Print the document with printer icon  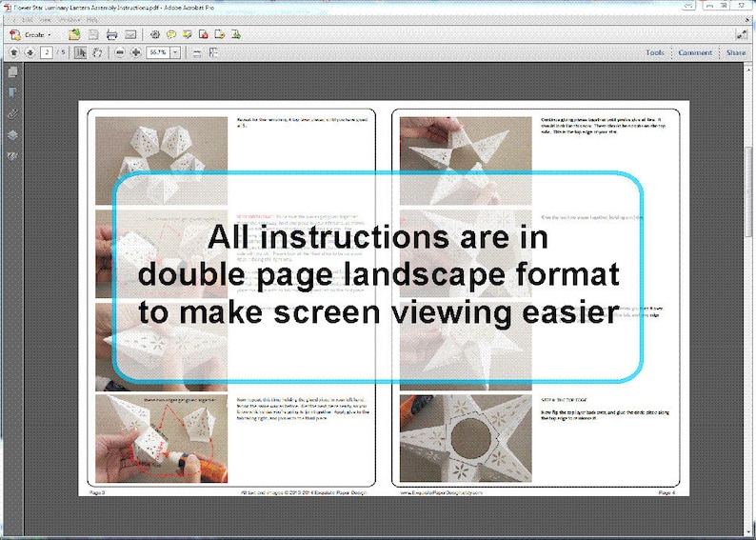(x=111, y=34)
